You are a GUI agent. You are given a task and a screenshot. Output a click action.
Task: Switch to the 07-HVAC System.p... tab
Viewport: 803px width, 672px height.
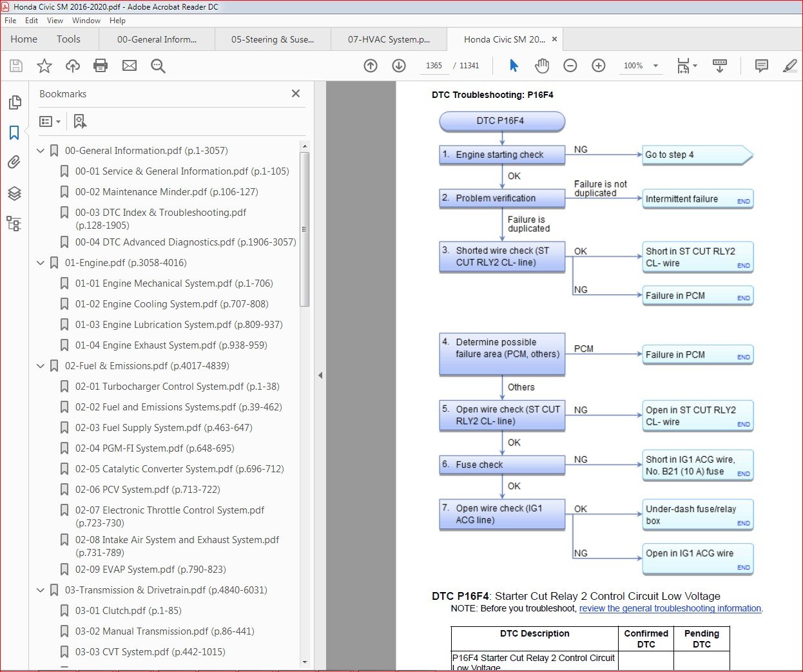pos(389,39)
